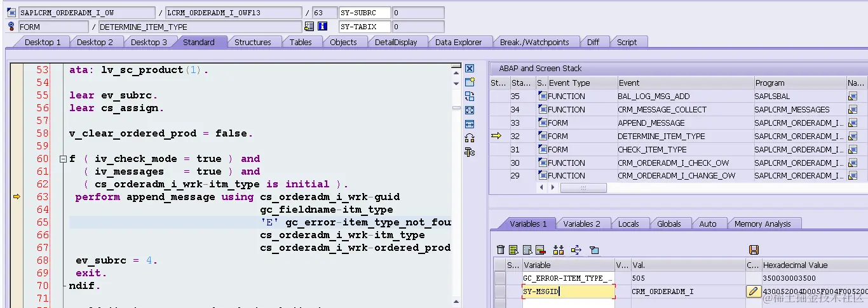Switch to Globals tab

(668, 224)
